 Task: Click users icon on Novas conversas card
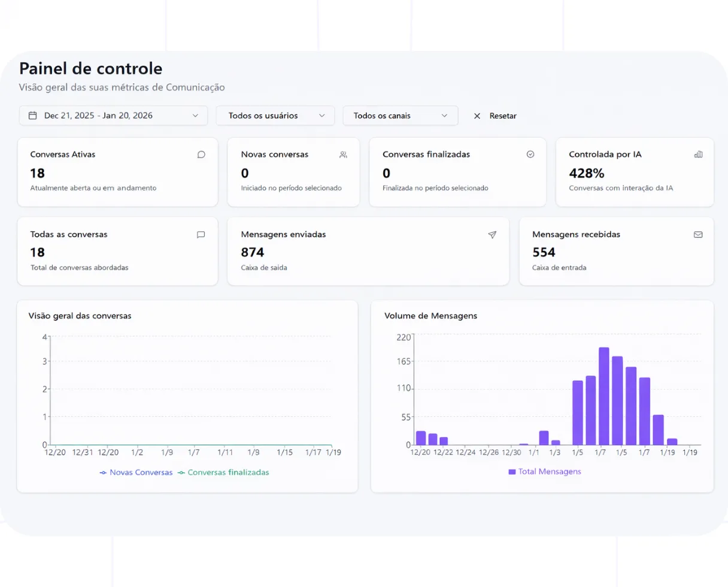point(343,155)
